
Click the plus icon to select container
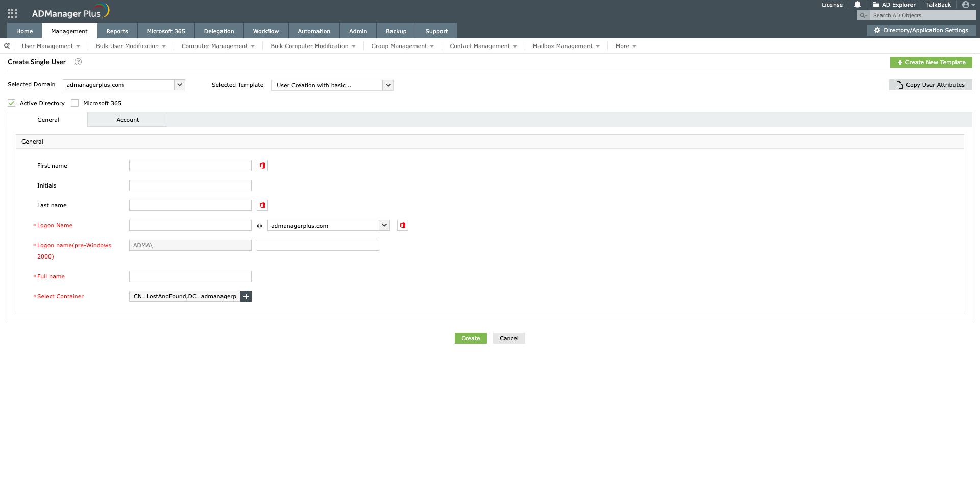click(246, 296)
